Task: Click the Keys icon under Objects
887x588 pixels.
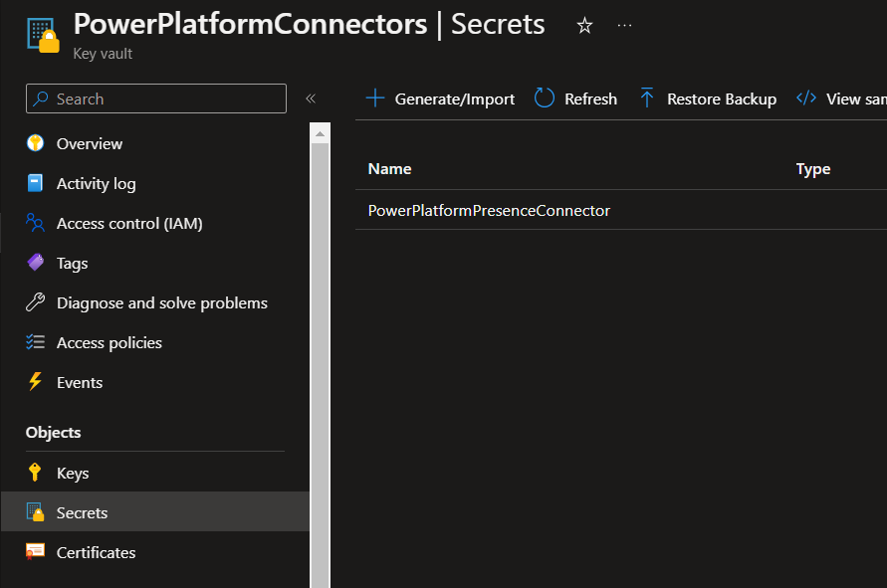Action: (x=36, y=473)
